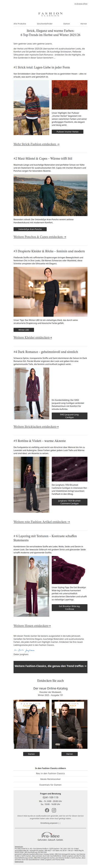Viewport: 101px width, 868px height.
Task: Open 'Weitere Ponchos & Capes entdecken' link
Action: [40, 237]
